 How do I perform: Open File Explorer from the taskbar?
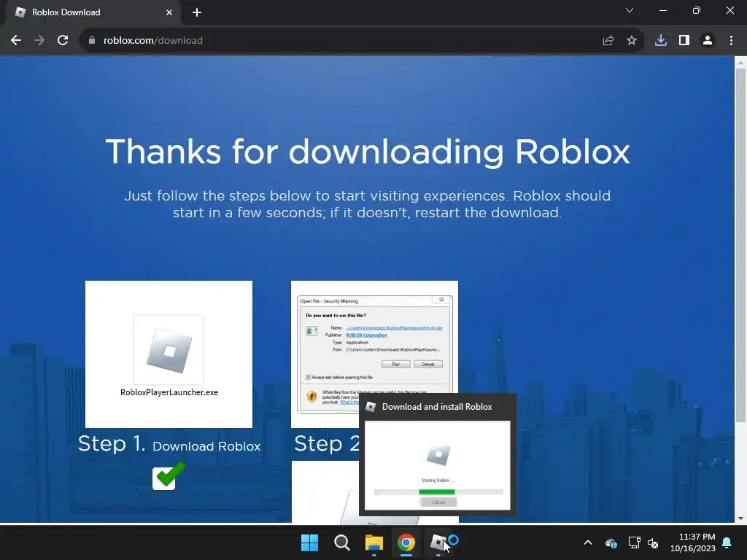coord(374,542)
